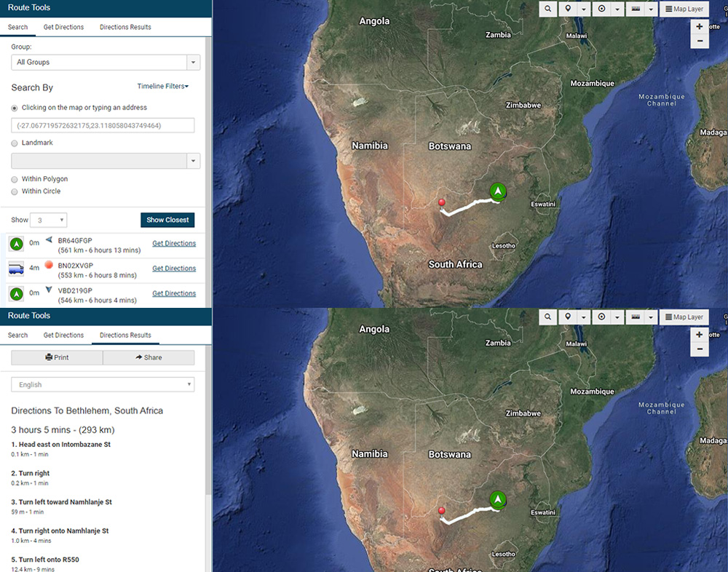The width and height of the screenshot is (728, 572).
Task: Click the satellite imagery icon on the upper map toolbar
Action: click(636, 9)
